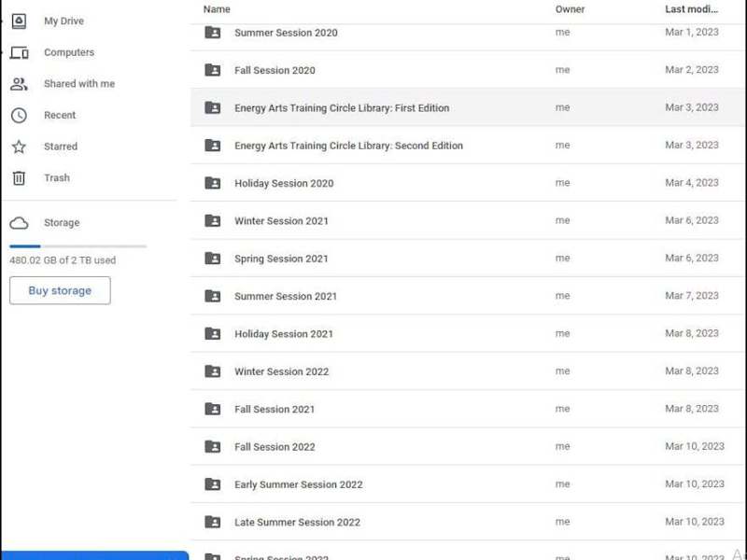
Task: Select the Late Summer Session 2022 folder icon
Action: tap(213, 522)
